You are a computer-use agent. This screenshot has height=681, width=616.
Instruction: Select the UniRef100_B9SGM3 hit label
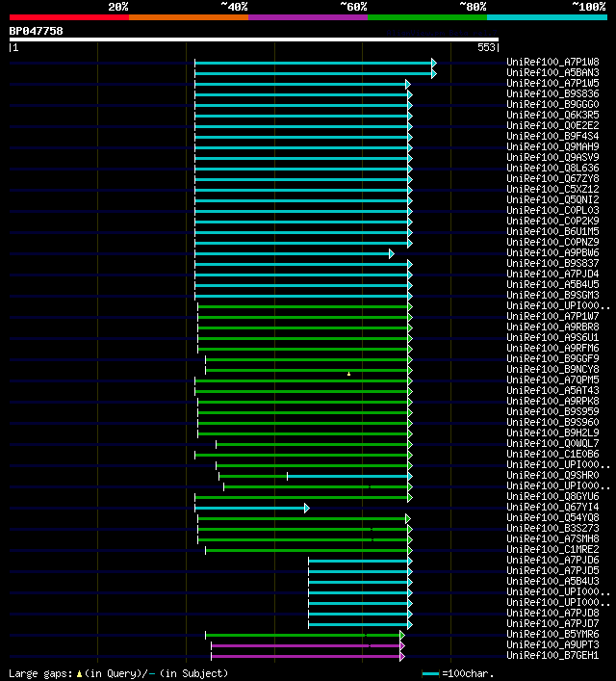552,296
